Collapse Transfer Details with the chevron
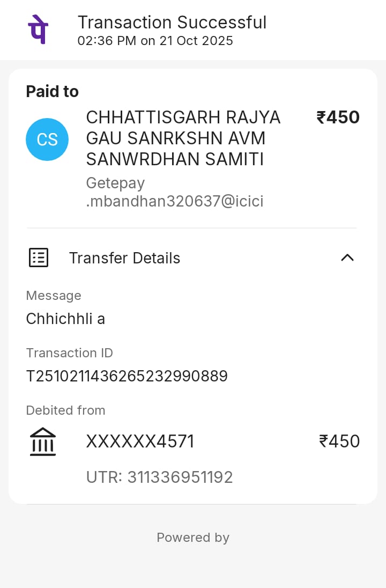 tap(347, 258)
